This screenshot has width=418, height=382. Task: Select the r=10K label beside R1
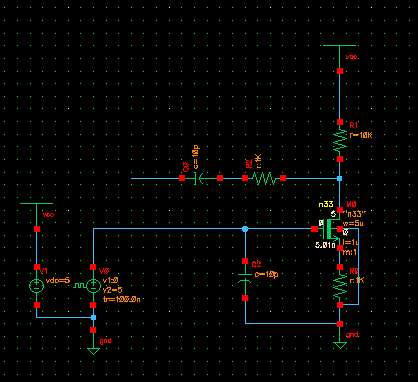(361, 135)
